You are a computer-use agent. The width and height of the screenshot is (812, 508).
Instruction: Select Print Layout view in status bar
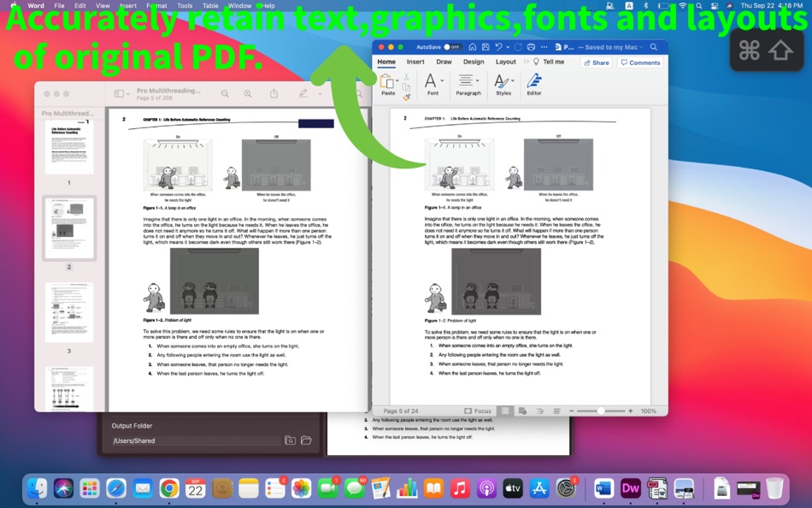click(505, 411)
